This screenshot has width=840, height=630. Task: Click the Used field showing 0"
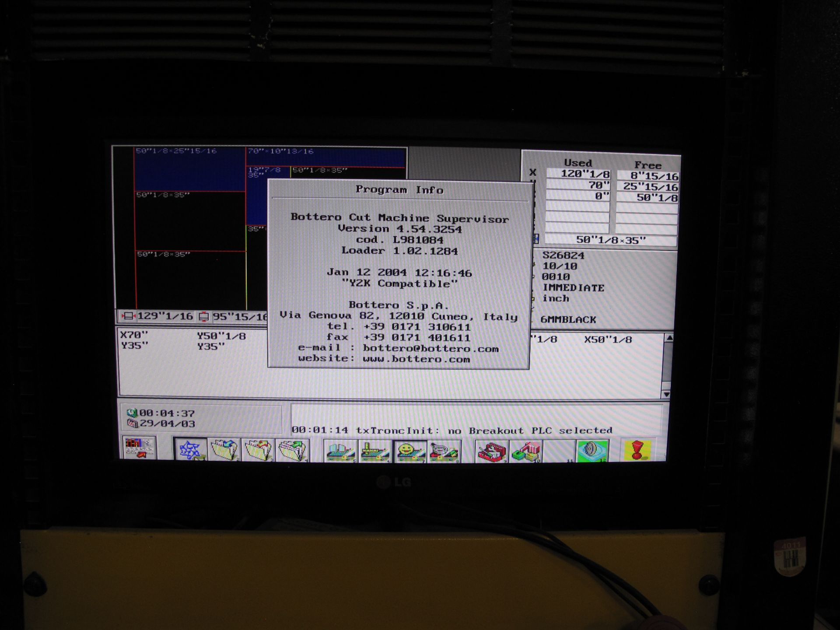[578, 196]
